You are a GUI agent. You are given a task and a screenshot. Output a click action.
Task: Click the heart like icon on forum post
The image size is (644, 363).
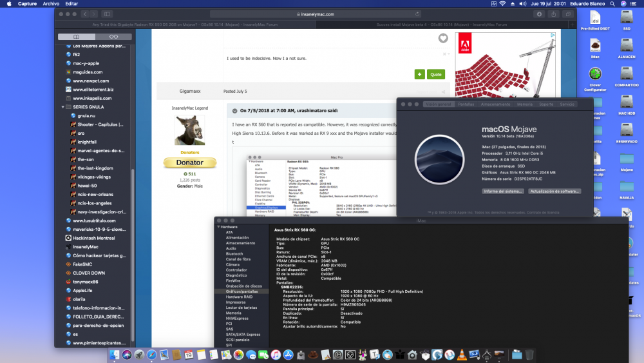click(443, 38)
